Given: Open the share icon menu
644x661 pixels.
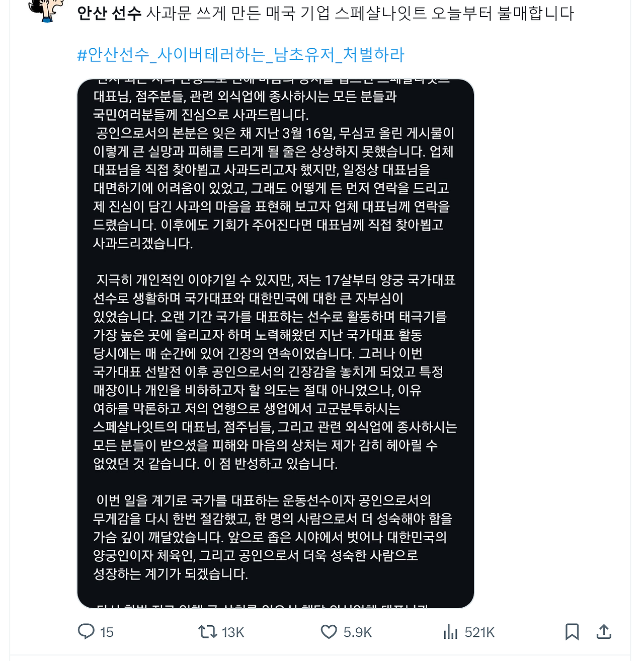Looking at the screenshot, I should [x=604, y=631].
